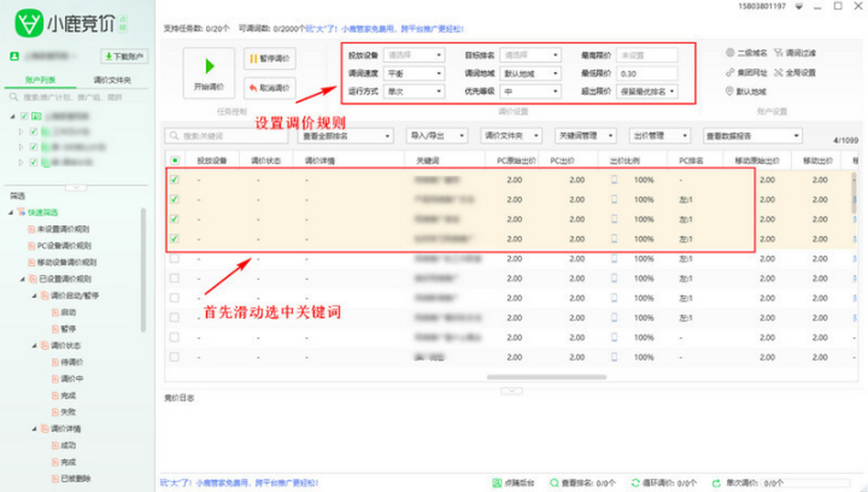Click the 搜索关键词 search box
Viewport: 868px width, 492px height.
click(x=226, y=135)
